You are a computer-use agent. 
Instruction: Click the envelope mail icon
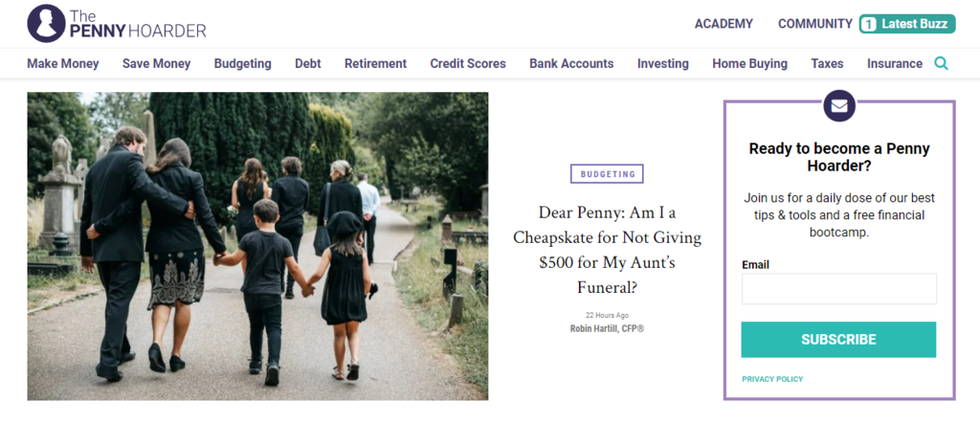[839, 106]
